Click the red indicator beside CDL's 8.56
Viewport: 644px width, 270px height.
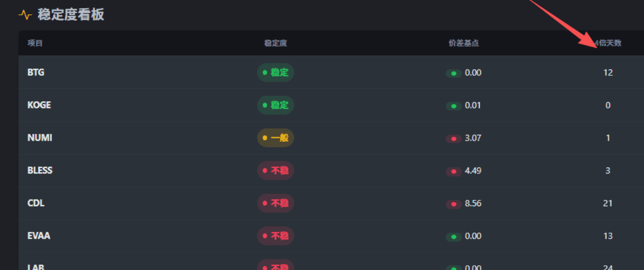(x=454, y=204)
